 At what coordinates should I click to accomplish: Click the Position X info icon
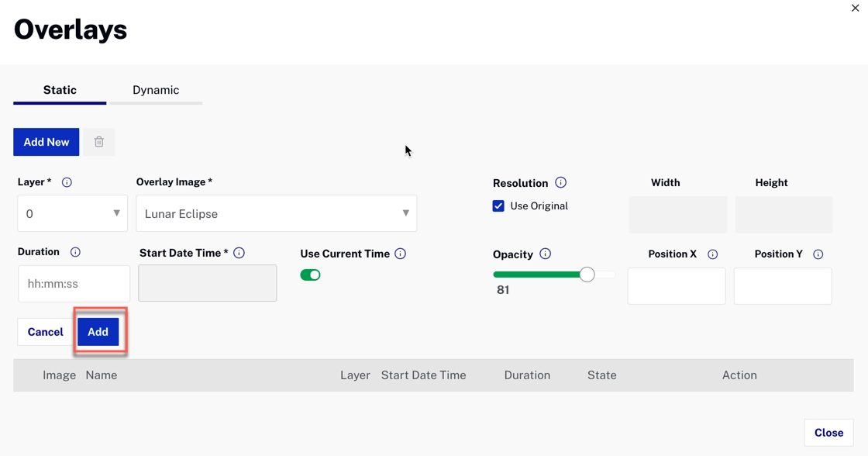[x=712, y=254]
